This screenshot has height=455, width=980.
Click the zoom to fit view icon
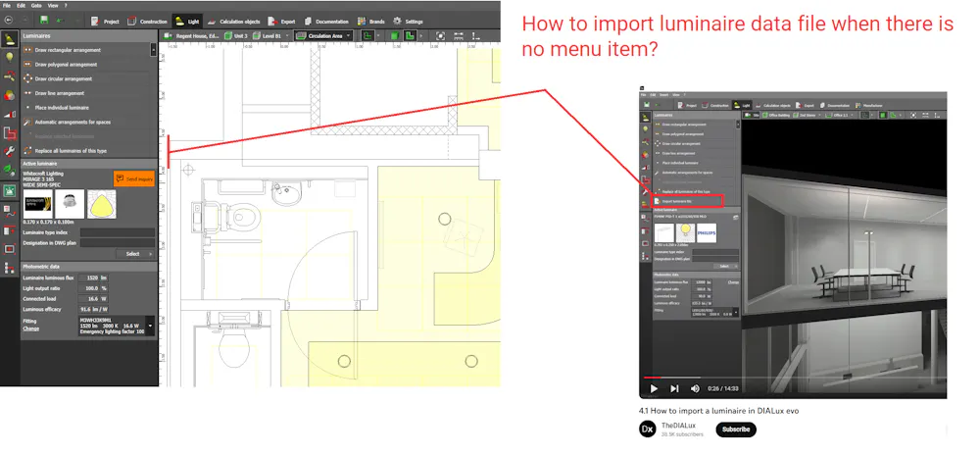(x=441, y=36)
